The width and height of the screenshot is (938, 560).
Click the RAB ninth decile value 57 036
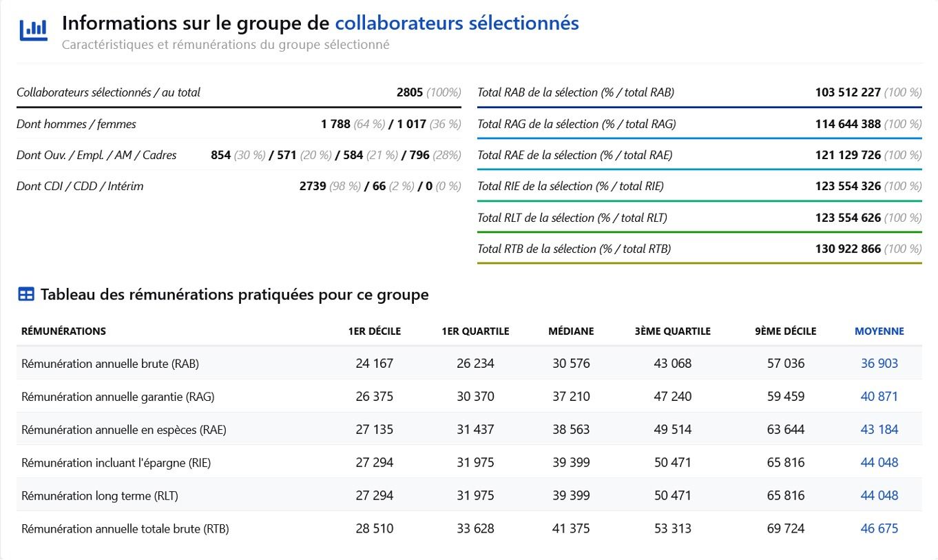[x=786, y=363]
